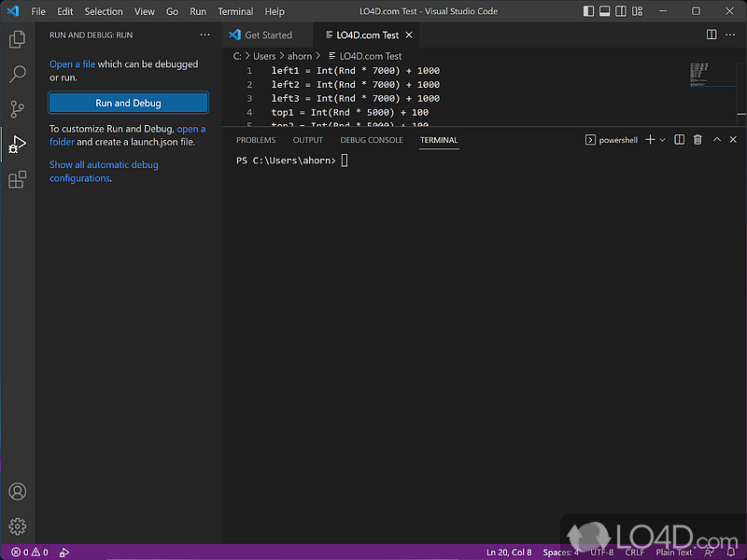Click the Run and Debug button
The height and width of the screenshot is (560, 747).
tap(128, 103)
